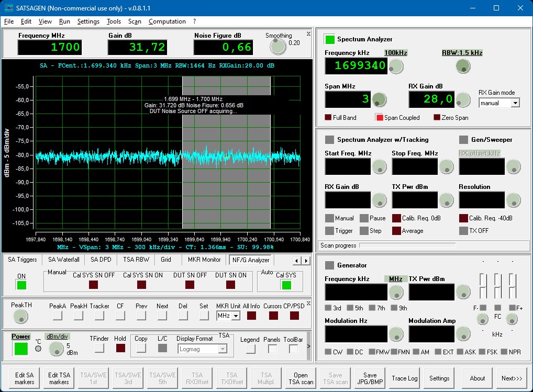The height and width of the screenshot is (392, 533).
Task: Open the Scan menu
Action: tap(135, 21)
